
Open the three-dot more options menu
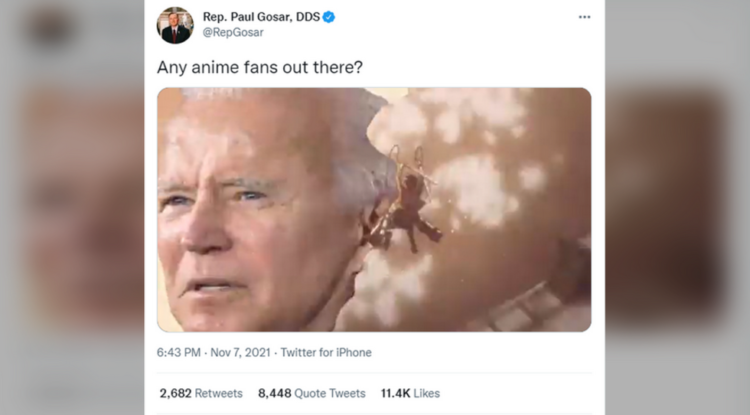(584, 17)
